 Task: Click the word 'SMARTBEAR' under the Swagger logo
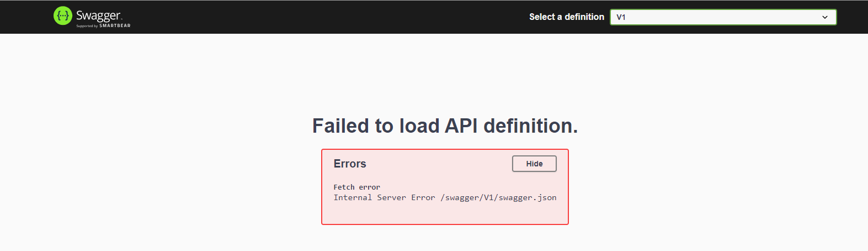[x=115, y=25]
